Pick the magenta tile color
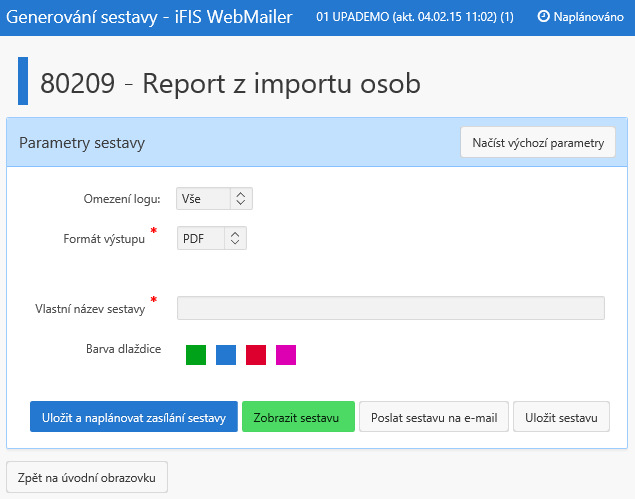635x499 pixels. (286, 355)
